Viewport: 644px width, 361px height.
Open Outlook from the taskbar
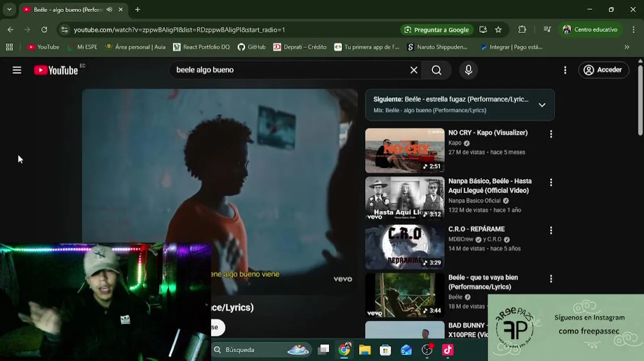pyautogui.click(x=406, y=349)
